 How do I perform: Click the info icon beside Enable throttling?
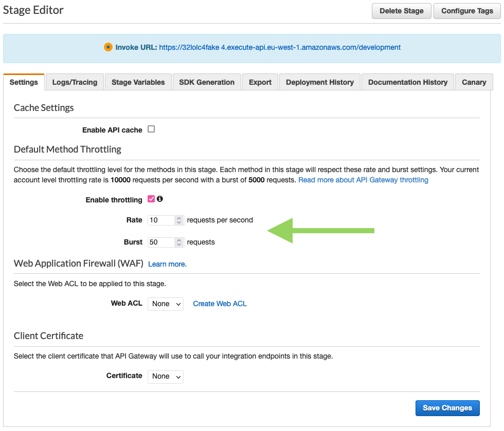(x=160, y=199)
